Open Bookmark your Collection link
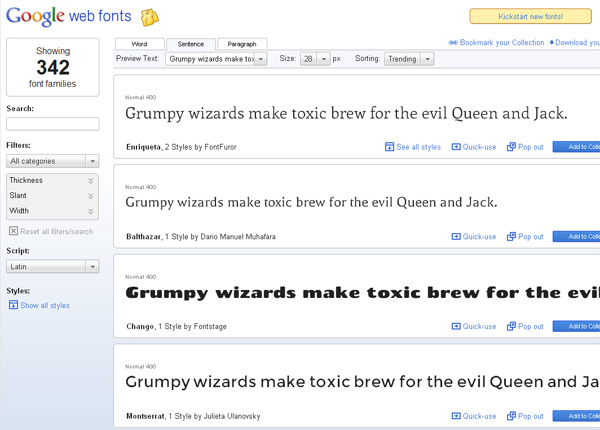 click(x=502, y=42)
